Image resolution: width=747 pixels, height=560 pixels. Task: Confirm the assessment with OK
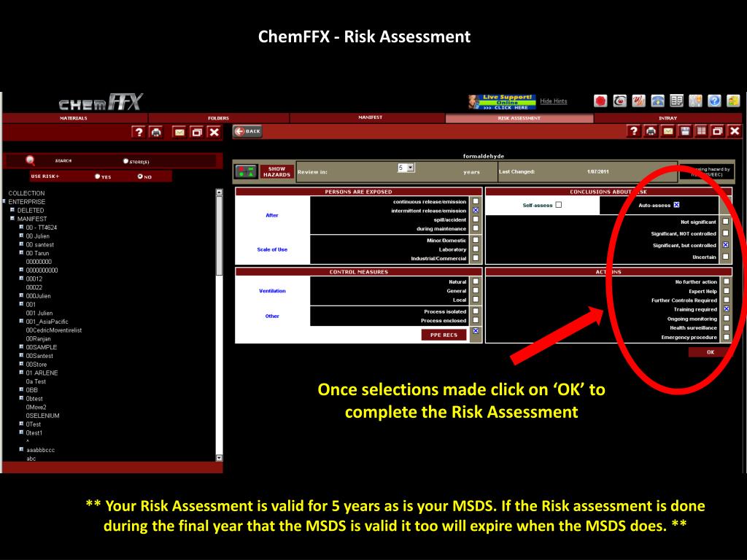pos(711,352)
